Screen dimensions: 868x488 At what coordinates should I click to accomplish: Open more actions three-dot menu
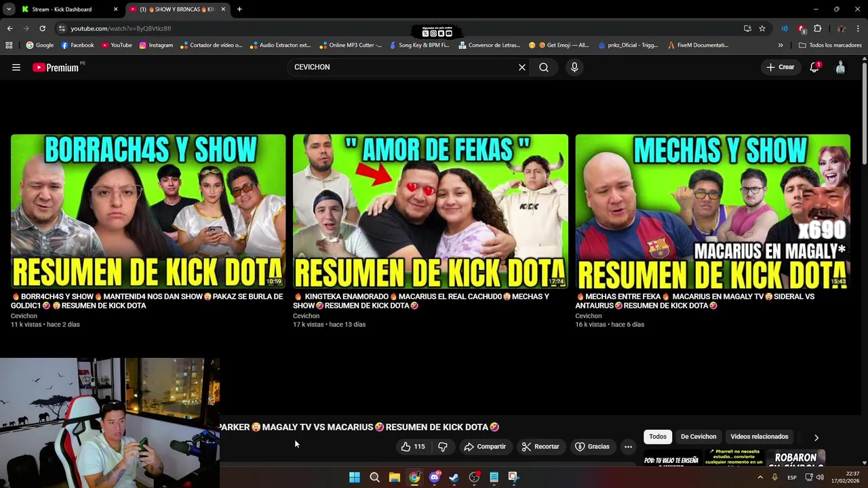tap(628, 447)
